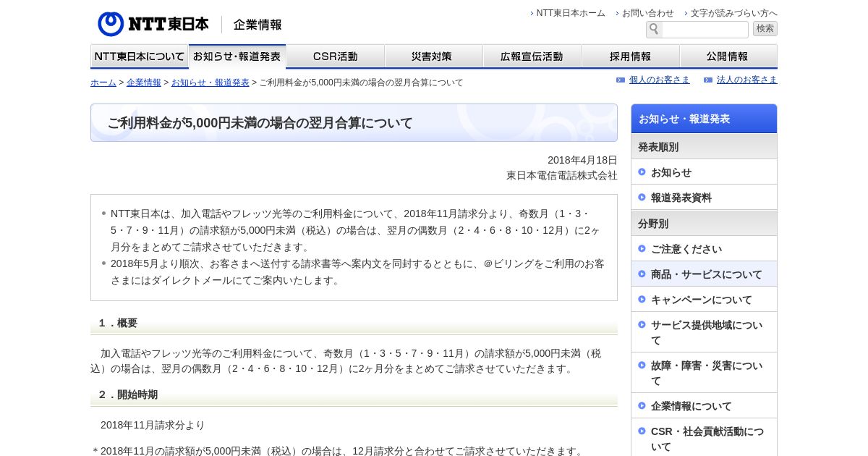Click the date 2018年4月18日
The image size is (868, 456).
pyautogui.click(x=582, y=160)
